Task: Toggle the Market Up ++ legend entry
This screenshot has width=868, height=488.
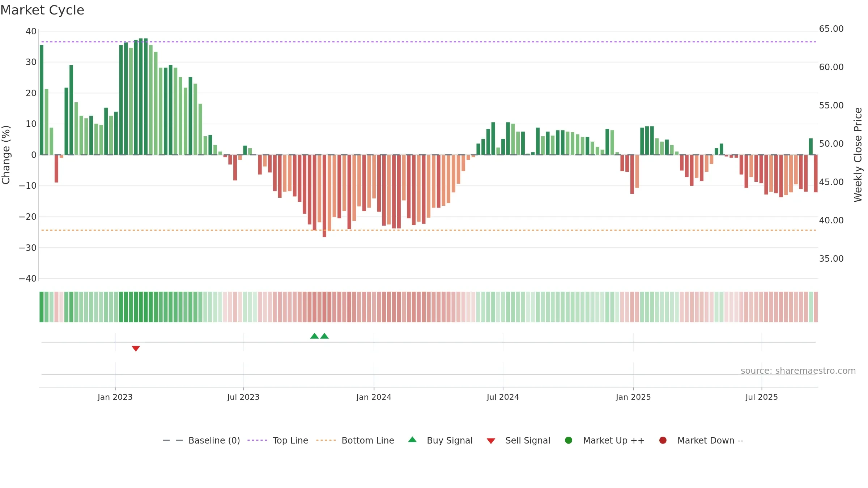Action: pyautogui.click(x=604, y=440)
